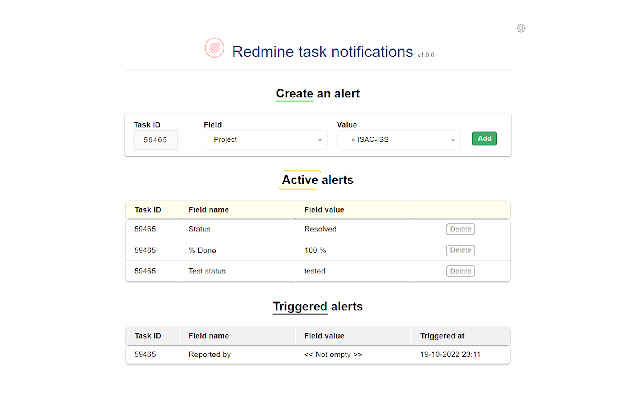Select the 'Triggered alerts' heading

[318, 307]
